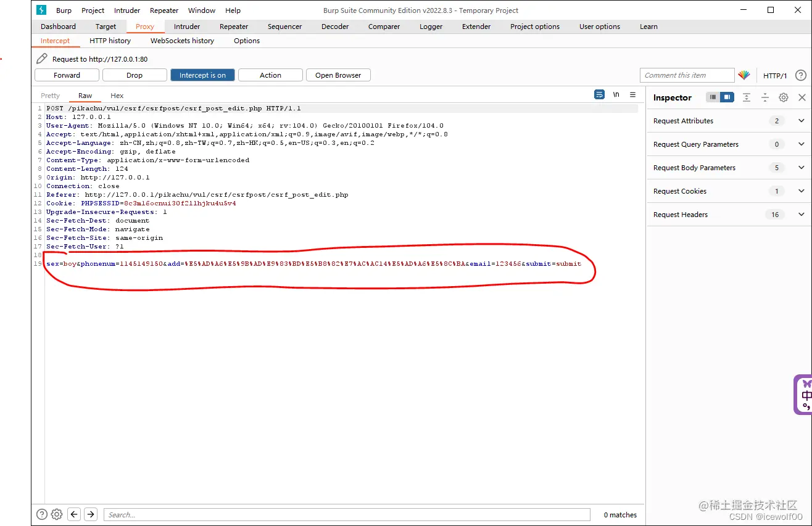This screenshot has height=526, width=812.
Task: Open the Project options tab
Action: click(x=535, y=27)
